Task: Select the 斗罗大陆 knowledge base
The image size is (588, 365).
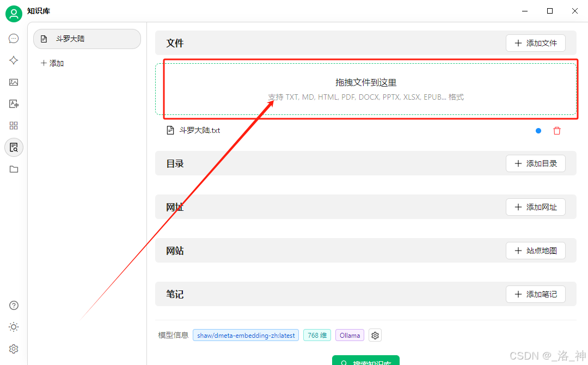Action: click(87, 39)
